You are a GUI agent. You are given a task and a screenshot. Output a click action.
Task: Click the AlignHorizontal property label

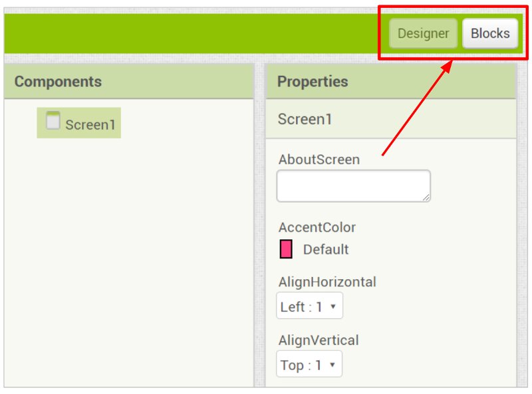327,282
